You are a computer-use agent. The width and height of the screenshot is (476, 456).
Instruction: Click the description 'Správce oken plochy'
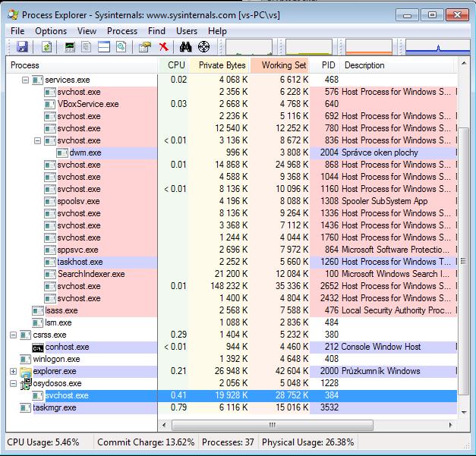380,153
